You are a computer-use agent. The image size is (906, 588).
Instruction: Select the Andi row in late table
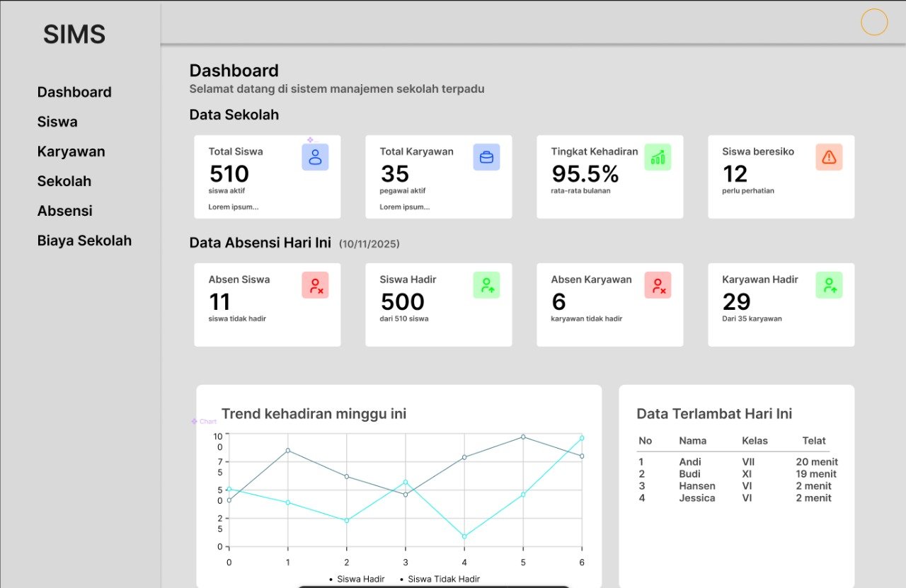(736, 462)
